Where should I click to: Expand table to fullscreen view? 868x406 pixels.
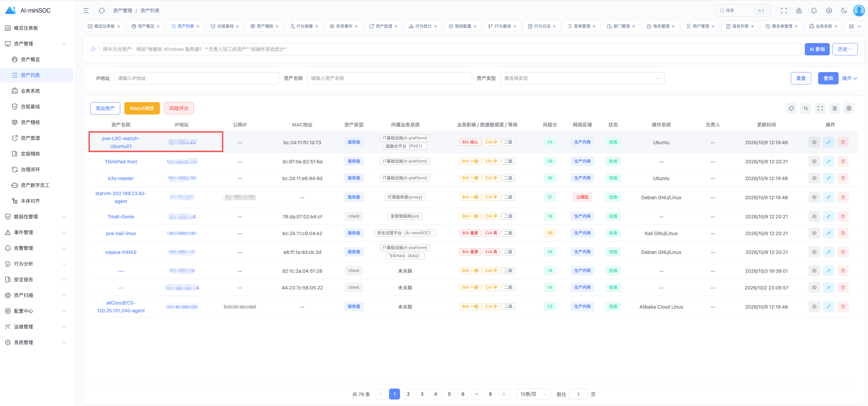pos(820,108)
